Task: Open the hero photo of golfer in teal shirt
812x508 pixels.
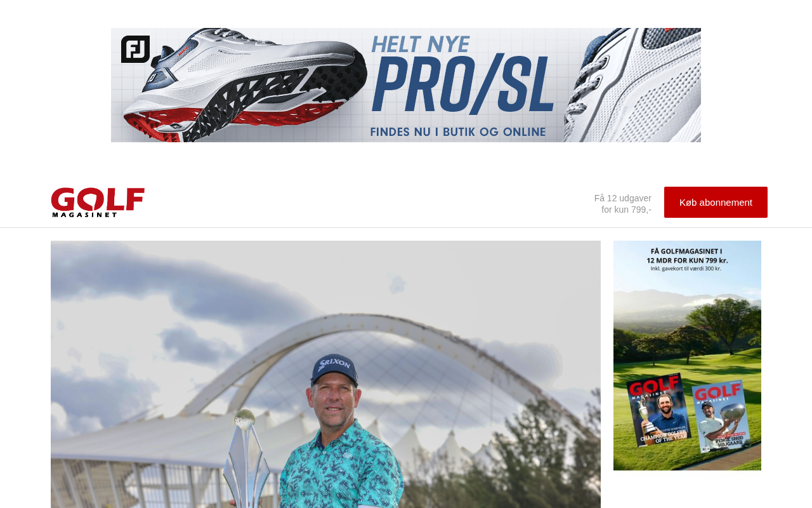Action: (325, 374)
